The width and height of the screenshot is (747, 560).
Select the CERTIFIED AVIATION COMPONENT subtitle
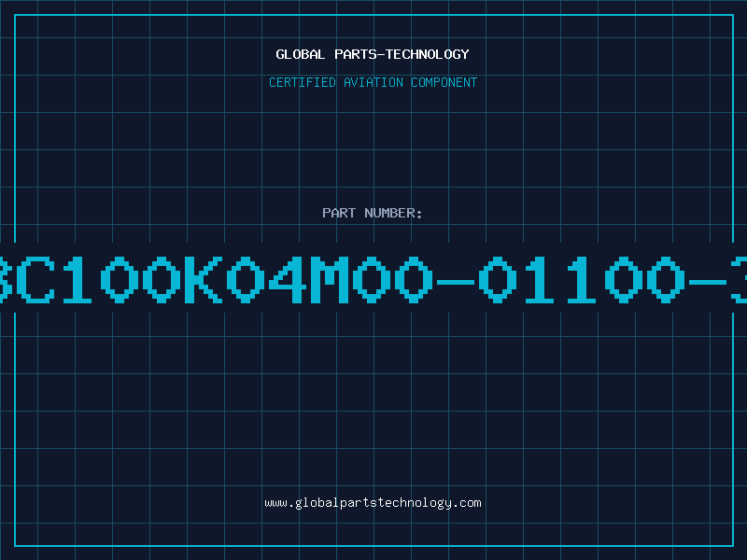[373, 82]
